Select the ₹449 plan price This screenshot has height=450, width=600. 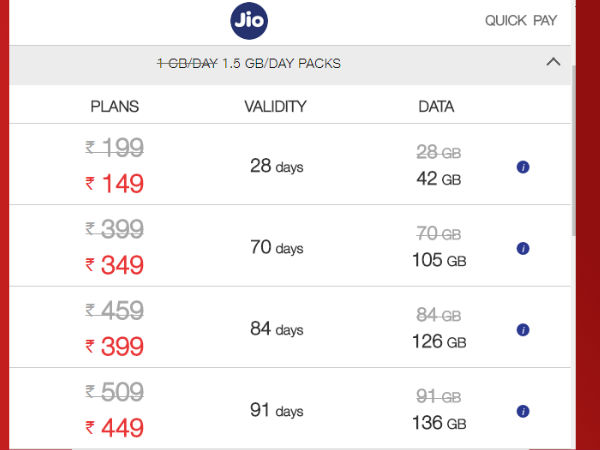click(115, 429)
